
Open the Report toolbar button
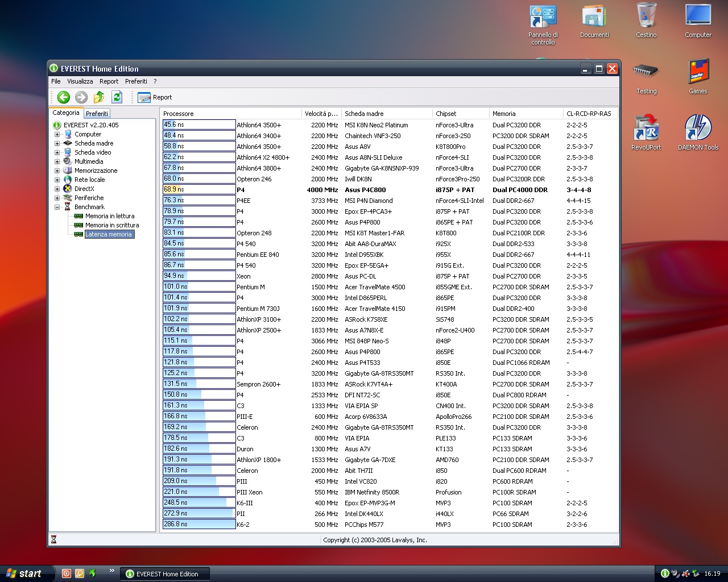155,97
